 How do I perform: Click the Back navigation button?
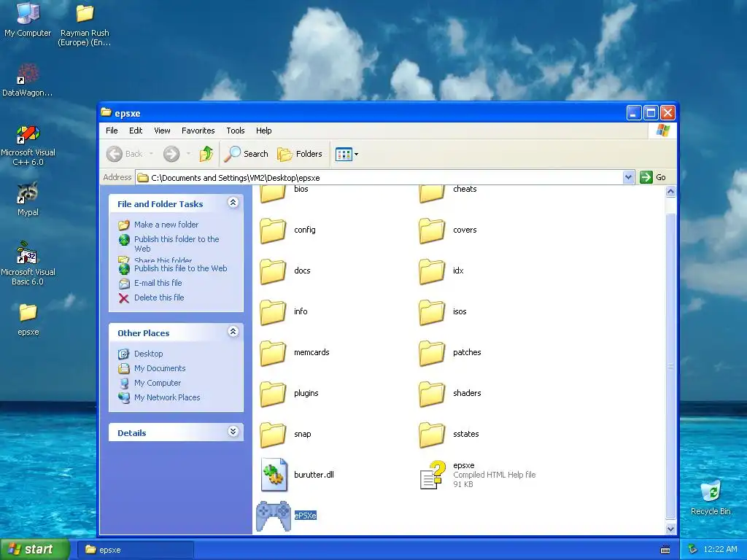click(124, 154)
